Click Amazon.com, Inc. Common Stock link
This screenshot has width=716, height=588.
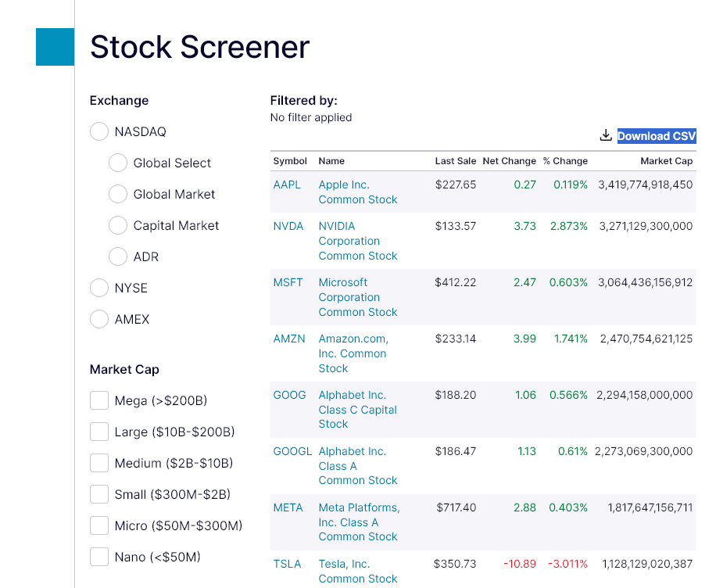pos(353,353)
